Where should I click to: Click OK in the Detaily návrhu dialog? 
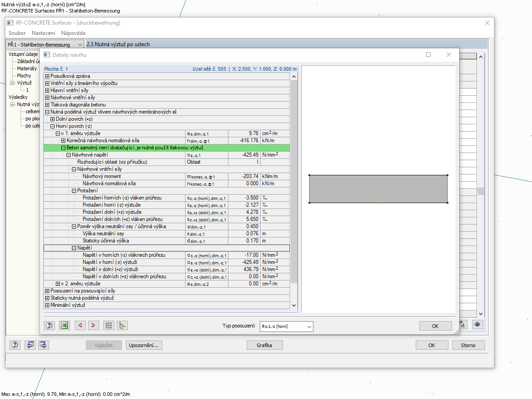435,326
